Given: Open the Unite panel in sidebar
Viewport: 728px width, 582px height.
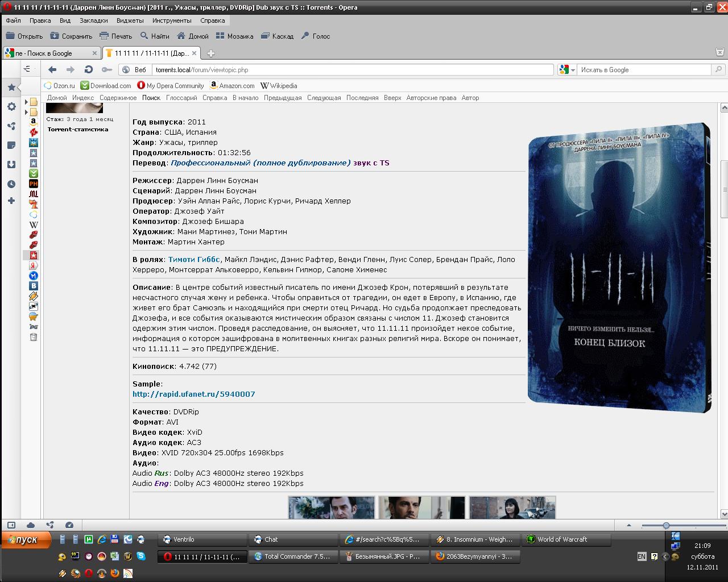Looking at the screenshot, I should [11, 126].
